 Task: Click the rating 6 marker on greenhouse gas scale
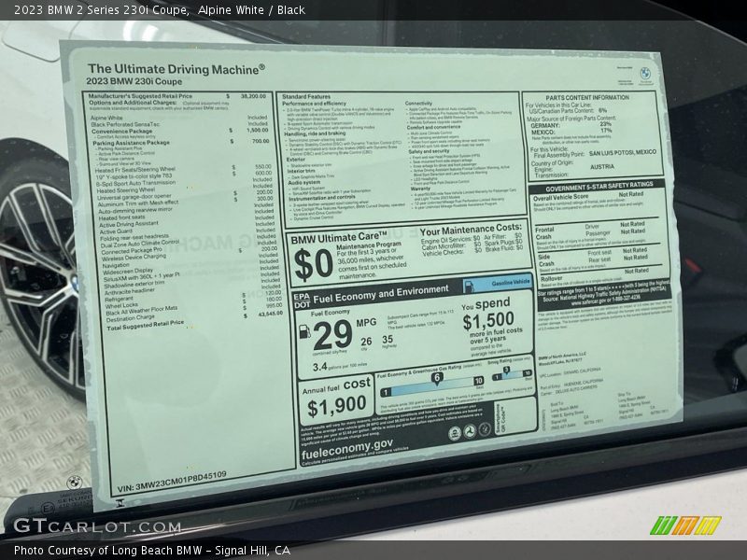coord(436,379)
